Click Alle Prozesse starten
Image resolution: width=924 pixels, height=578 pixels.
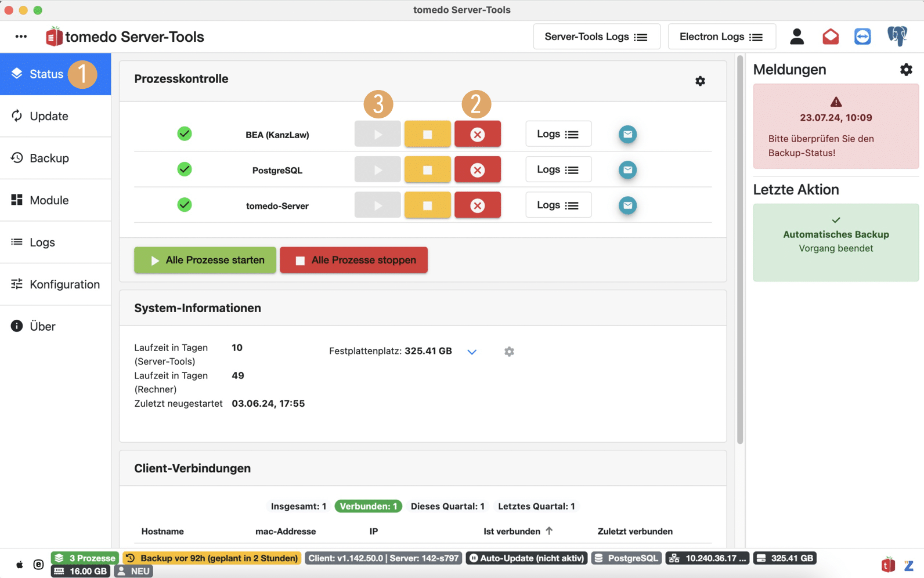click(205, 260)
